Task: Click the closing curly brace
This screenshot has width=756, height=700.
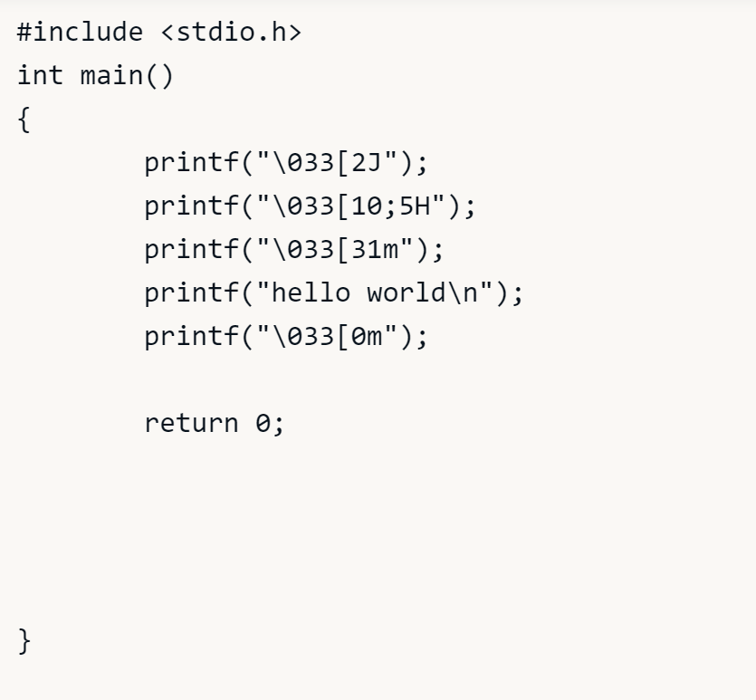Action: coord(24,641)
